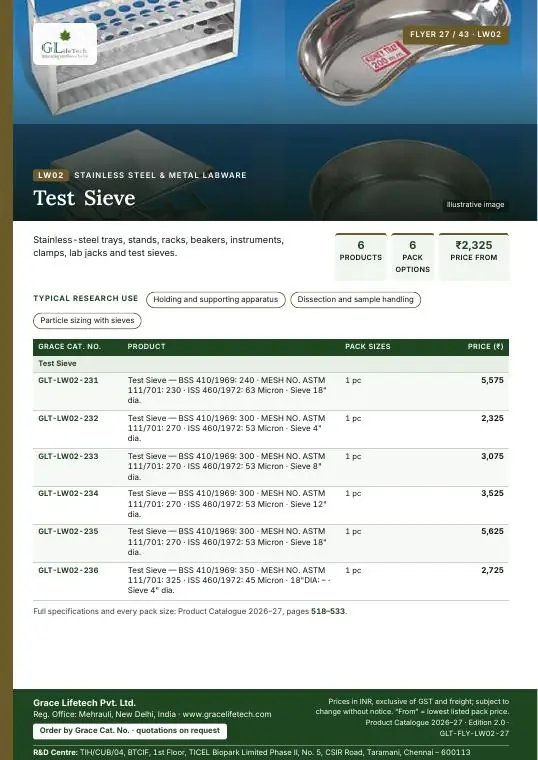Click the PRICE (₹) column header
538x760 pixels.
coord(485,347)
